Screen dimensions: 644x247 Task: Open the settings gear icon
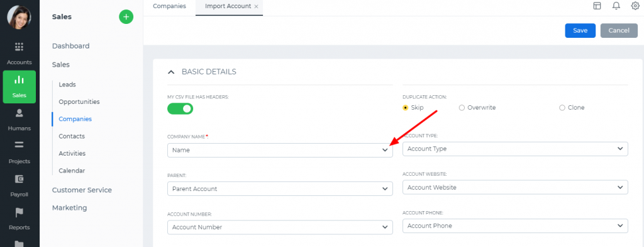(x=635, y=6)
